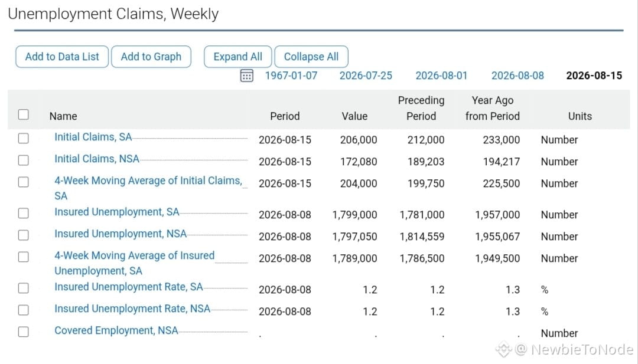Select checkbox for Insured Unemployment, SA
Screen dimensions: 638x364
pyautogui.click(x=24, y=213)
